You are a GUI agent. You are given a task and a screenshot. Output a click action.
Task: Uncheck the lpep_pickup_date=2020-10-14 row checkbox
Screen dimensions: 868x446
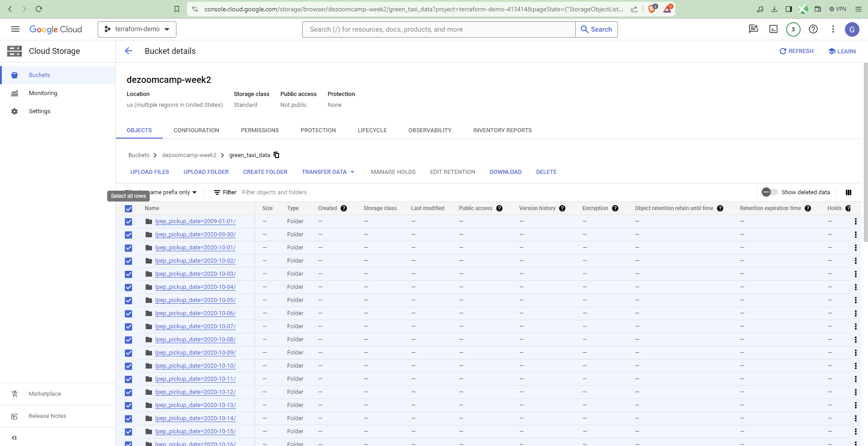(x=128, y=419)
